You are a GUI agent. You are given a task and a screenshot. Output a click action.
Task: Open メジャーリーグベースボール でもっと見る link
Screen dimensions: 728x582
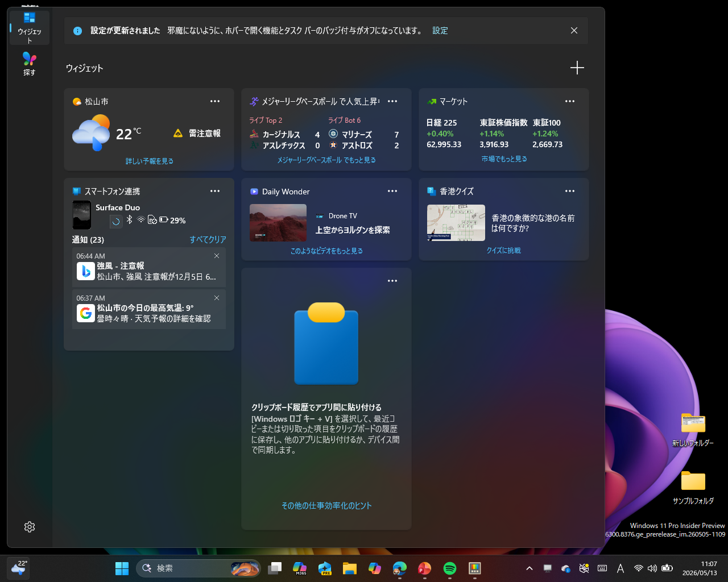[326, 160]
